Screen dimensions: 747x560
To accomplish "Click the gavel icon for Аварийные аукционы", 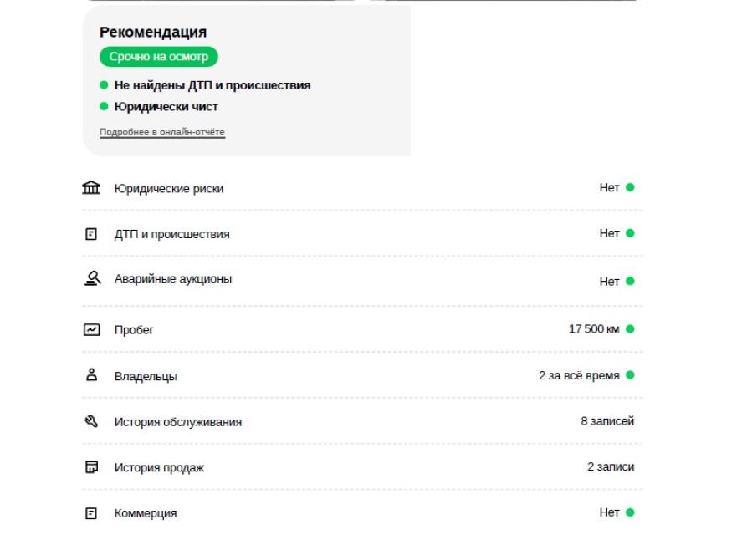I will point(92,278).
